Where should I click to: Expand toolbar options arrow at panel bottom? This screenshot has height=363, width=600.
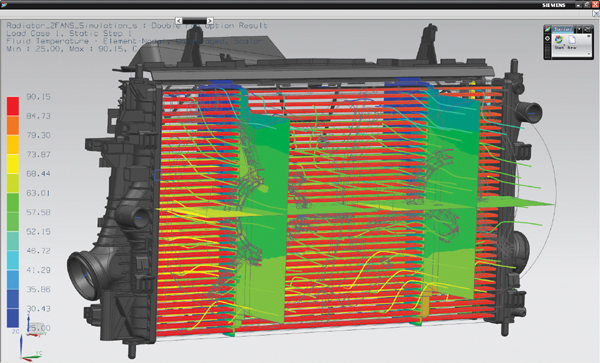pyautogui.click(x=589, y=54)
